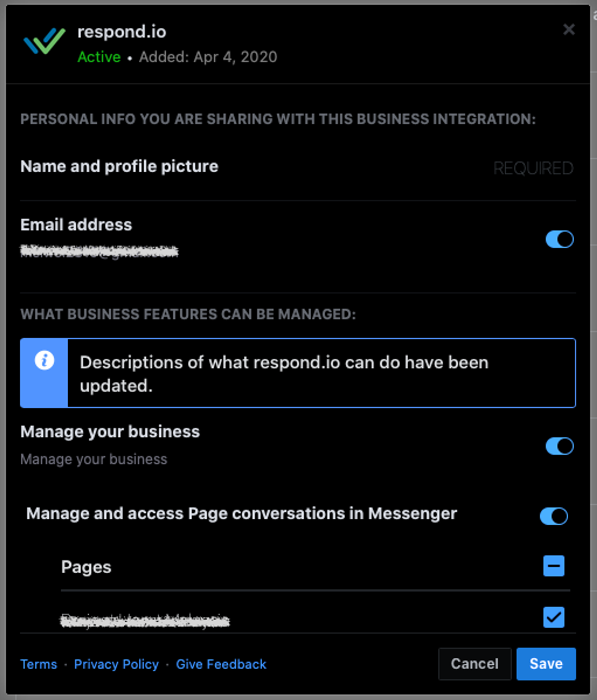This screenshot has height=700, width=597.
Task: Click the green Active status label
Action: tap(99, 57)
